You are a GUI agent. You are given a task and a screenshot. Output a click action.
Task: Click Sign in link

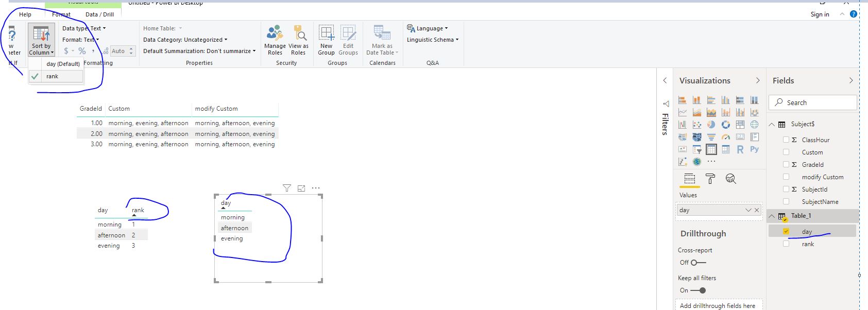[820, 14]
